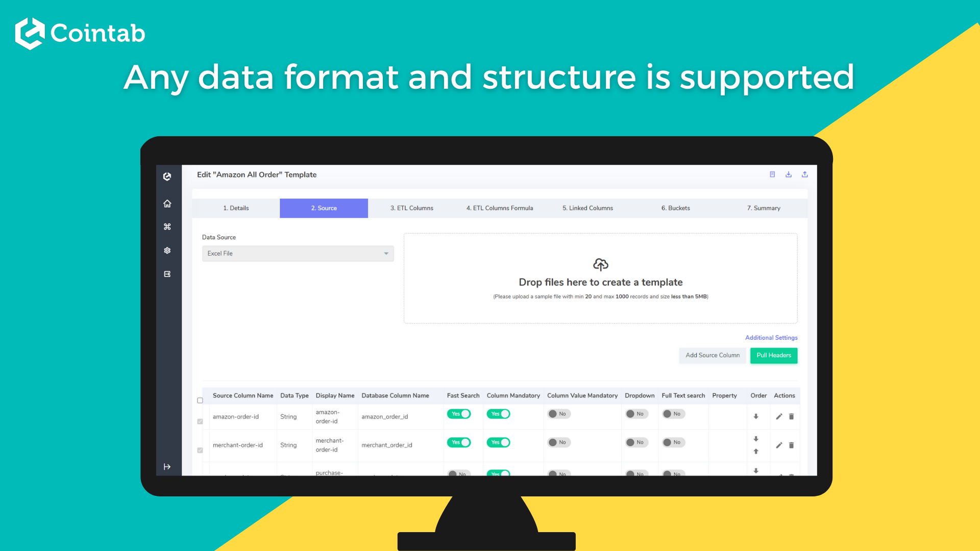Click the edit pencil icon for merchant-order-id
Screen dimensions: 980x551
pyautogui.click(x=777, y=445)
